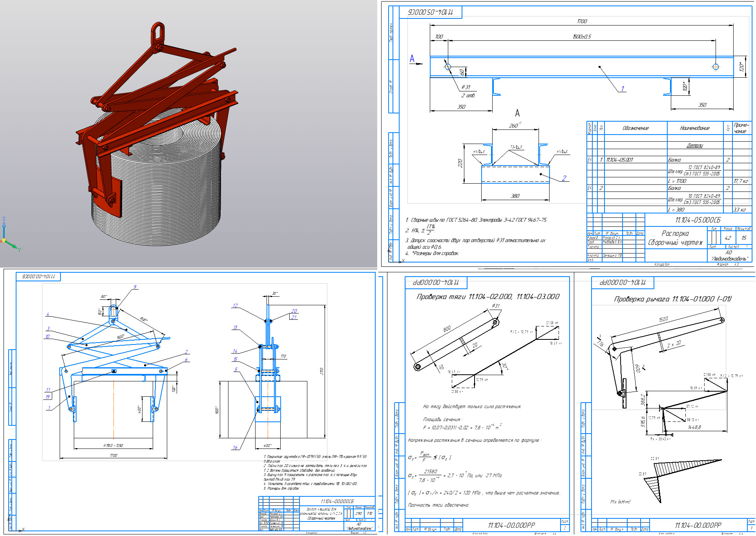Viewport: 756px width, 536px height.
Task: Click the 'Обозначение' column header
Action: pyautogui.click(x=635, y=128)
